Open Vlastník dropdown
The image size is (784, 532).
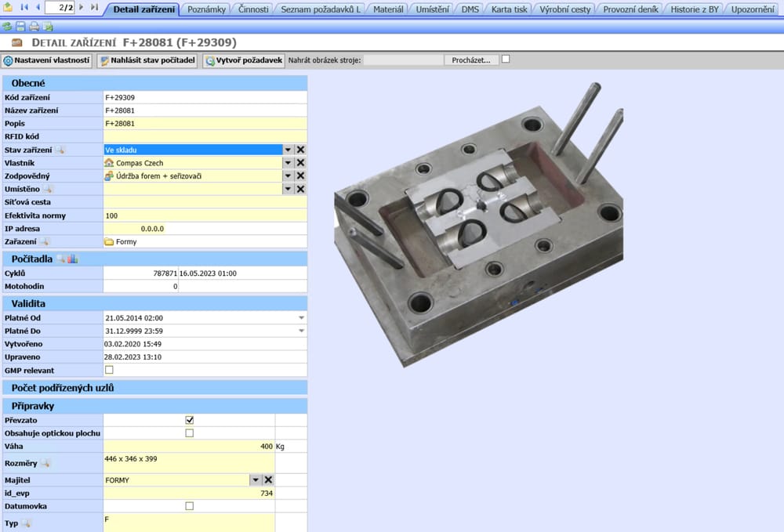(288, 162)
